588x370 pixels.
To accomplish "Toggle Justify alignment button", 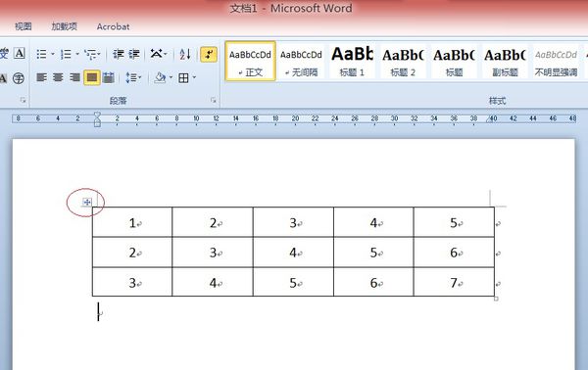I will coord(92,77).
